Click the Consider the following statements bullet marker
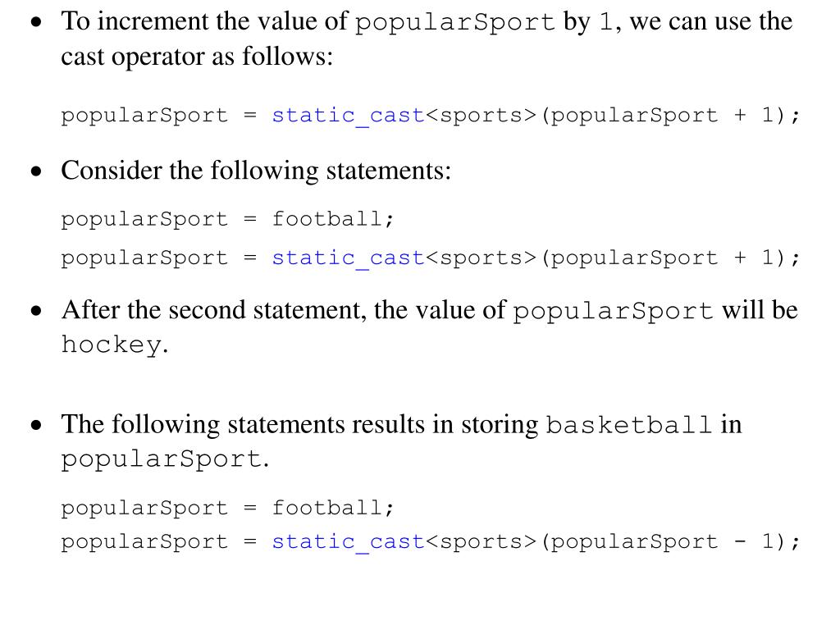This screenshot has width=840, height=630. [x=36, y=171]
